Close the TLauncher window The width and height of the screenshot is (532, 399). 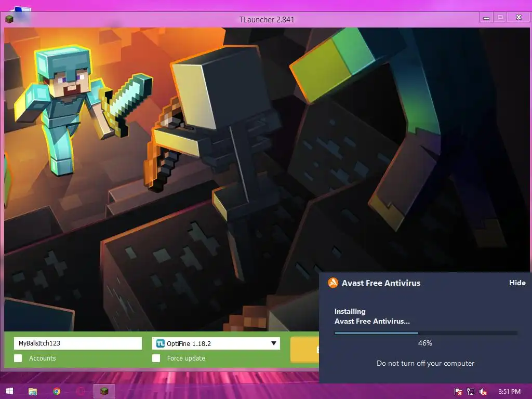(x=518, y=17)
